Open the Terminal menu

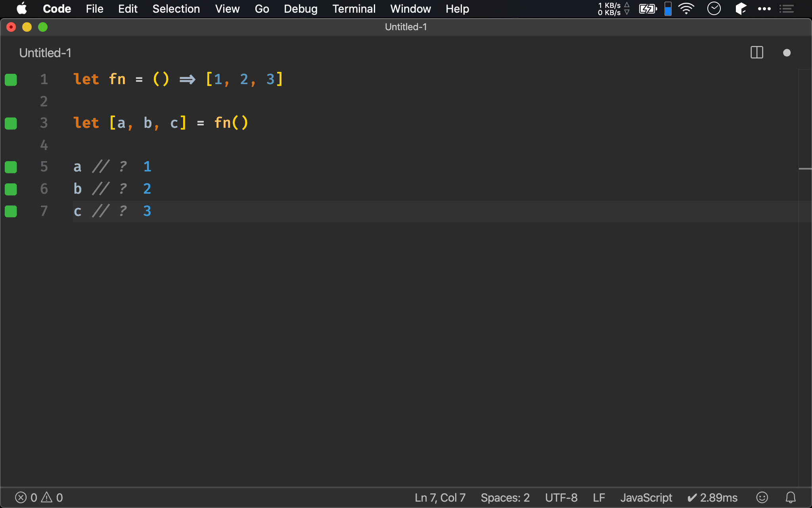pyautogui.click(x=354, y=9)
